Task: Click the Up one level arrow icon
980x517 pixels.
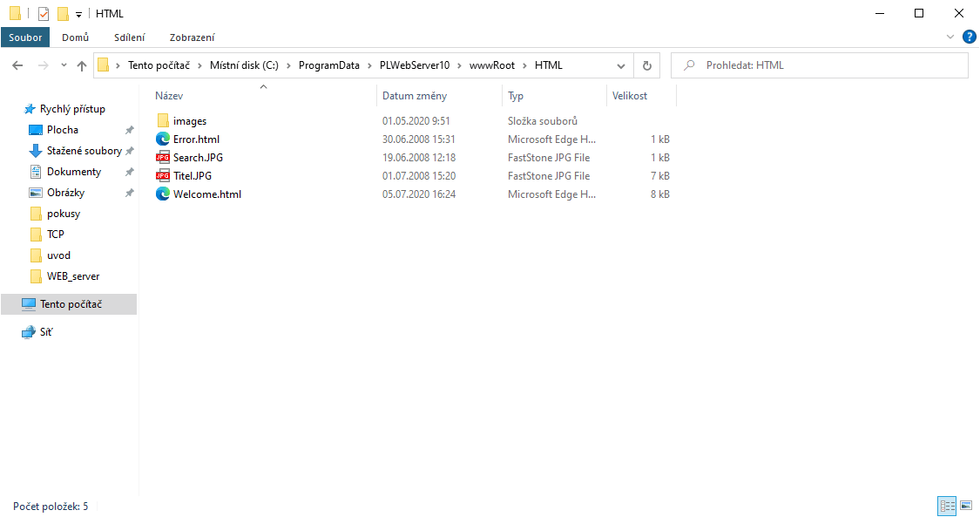Action: pos(82,65)
